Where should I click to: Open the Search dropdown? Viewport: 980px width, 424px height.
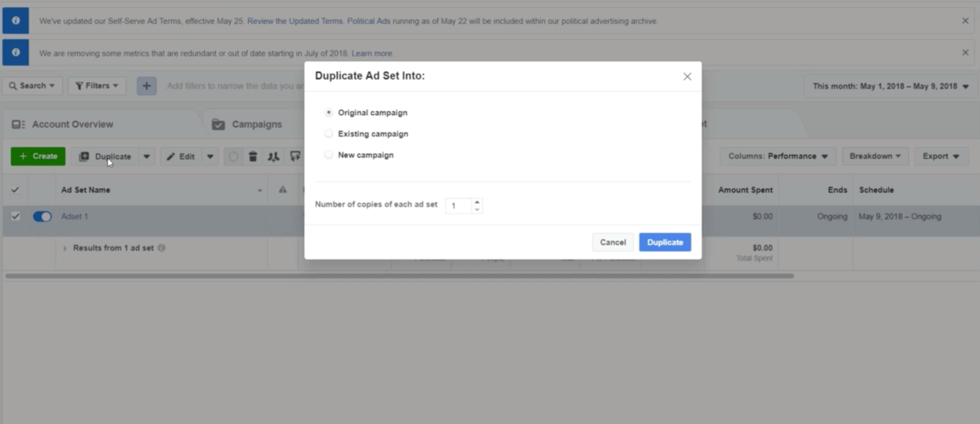32,86
